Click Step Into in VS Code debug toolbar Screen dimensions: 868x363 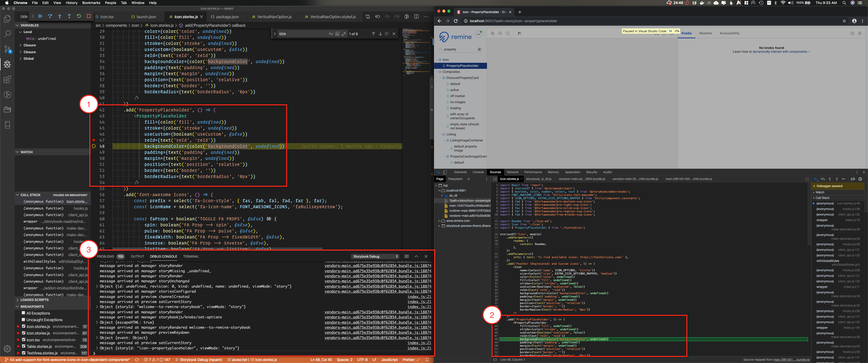(x=60, y=16)
